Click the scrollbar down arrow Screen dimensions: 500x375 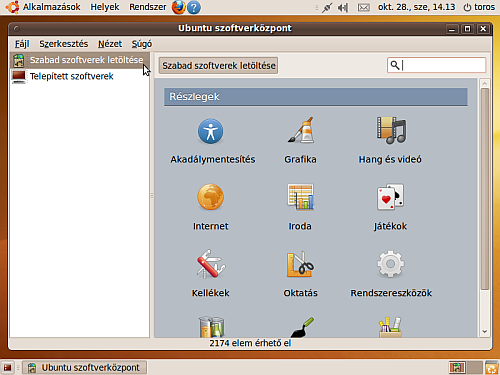485,331
